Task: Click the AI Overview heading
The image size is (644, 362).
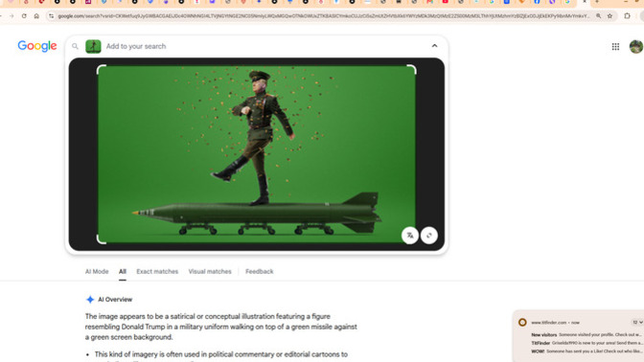Action: click(115, 300)
